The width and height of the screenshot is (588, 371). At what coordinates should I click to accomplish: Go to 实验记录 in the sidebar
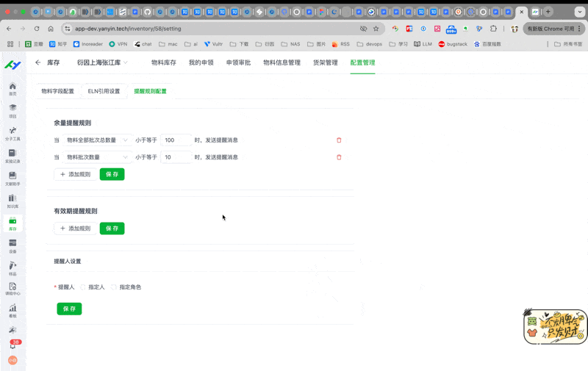coord(12,155)
